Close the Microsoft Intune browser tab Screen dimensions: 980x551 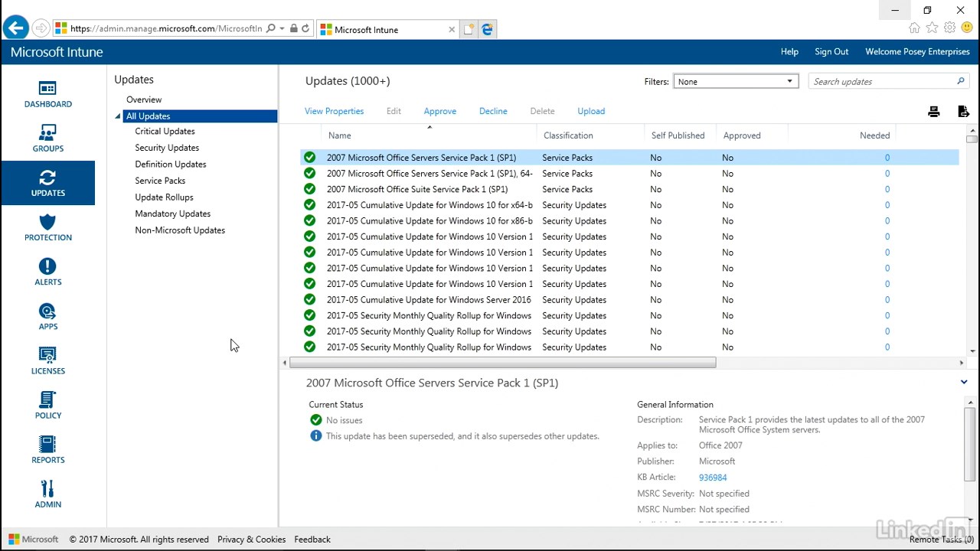click(452, 30)
